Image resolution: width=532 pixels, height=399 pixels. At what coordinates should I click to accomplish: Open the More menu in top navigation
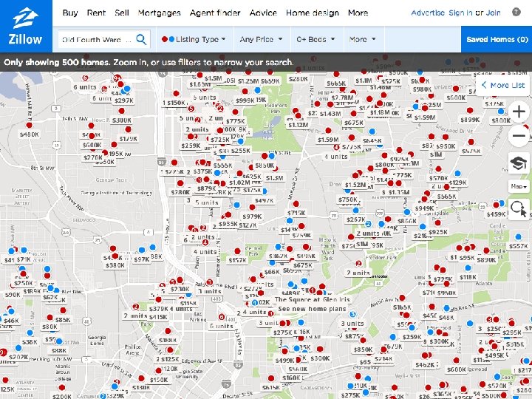[x=358, y=13]
